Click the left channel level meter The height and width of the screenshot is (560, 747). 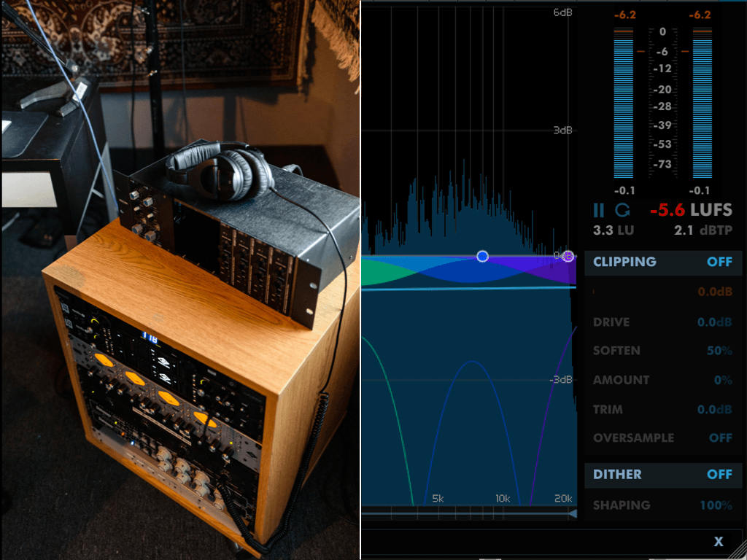(624, 106)
